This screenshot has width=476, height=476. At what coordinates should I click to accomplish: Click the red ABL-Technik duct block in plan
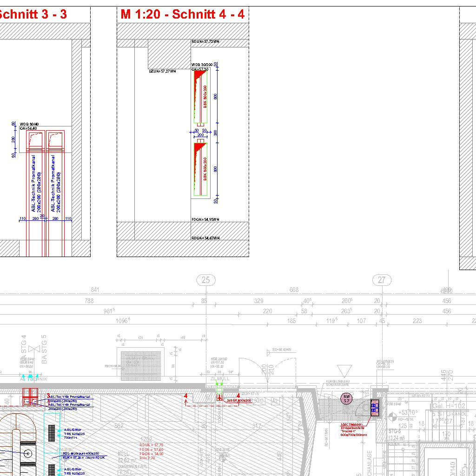31,396
